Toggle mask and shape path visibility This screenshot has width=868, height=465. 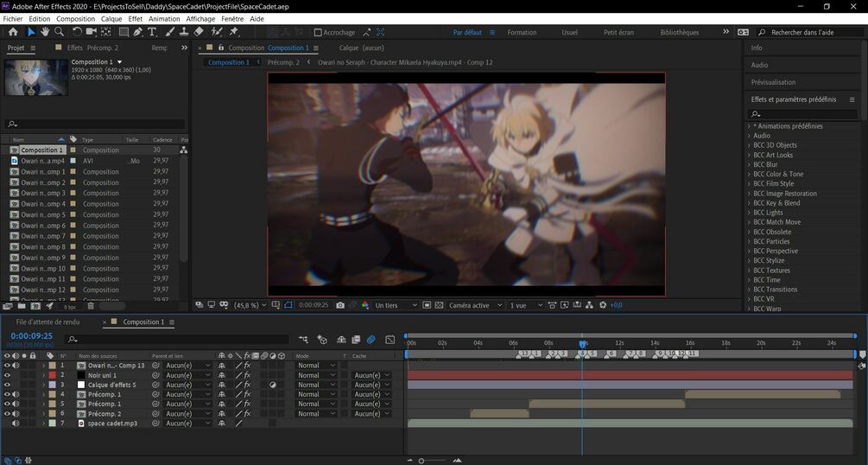(x=288, y=305)
